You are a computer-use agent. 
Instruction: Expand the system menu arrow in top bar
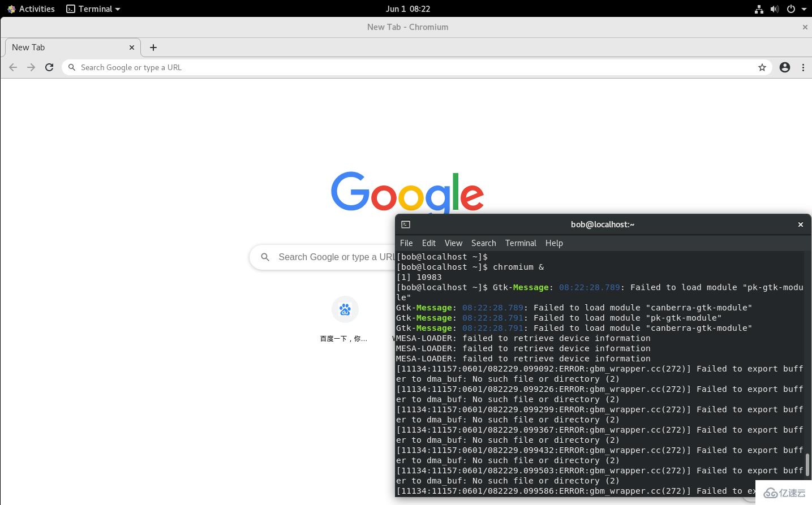click(804, 9)
